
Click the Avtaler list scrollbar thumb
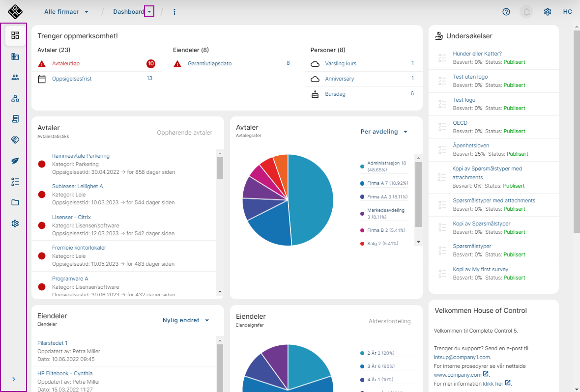[x=220, y=168]
